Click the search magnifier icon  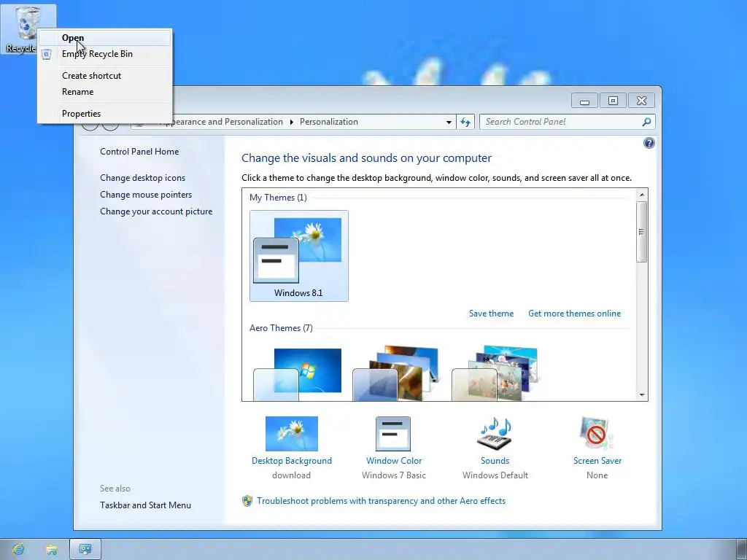646,122
